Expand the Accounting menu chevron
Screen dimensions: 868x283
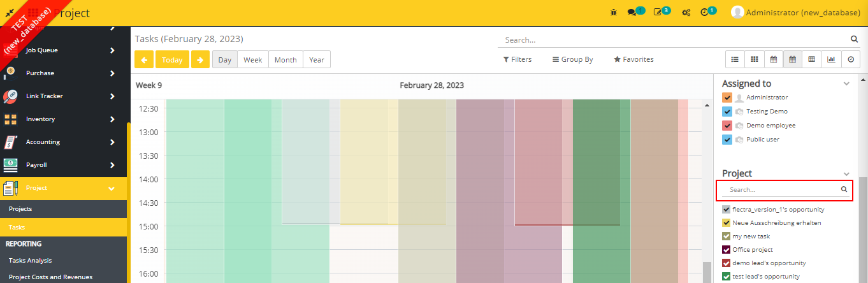coord(112,142)
